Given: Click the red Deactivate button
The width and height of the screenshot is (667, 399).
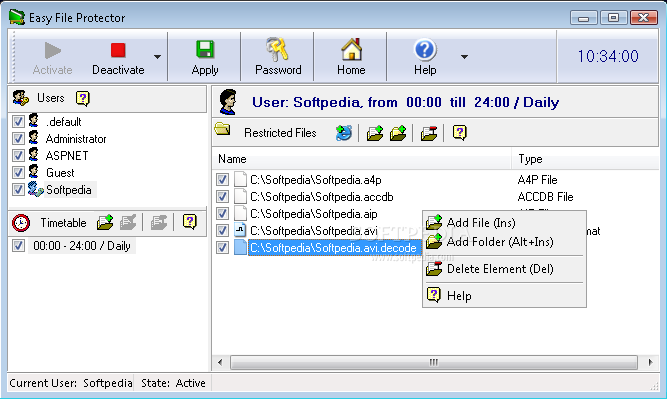Looking at the screenshot, I should point(118,57).
